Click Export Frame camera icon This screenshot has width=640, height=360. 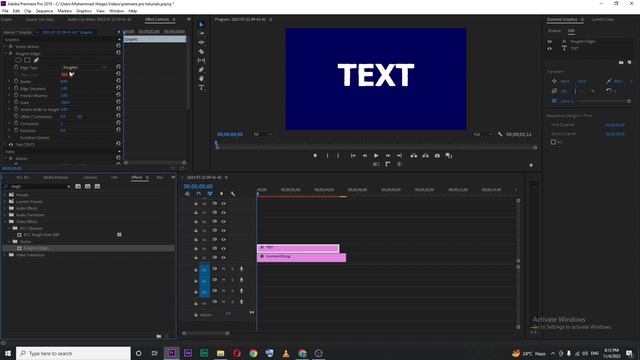click(437, 156)
